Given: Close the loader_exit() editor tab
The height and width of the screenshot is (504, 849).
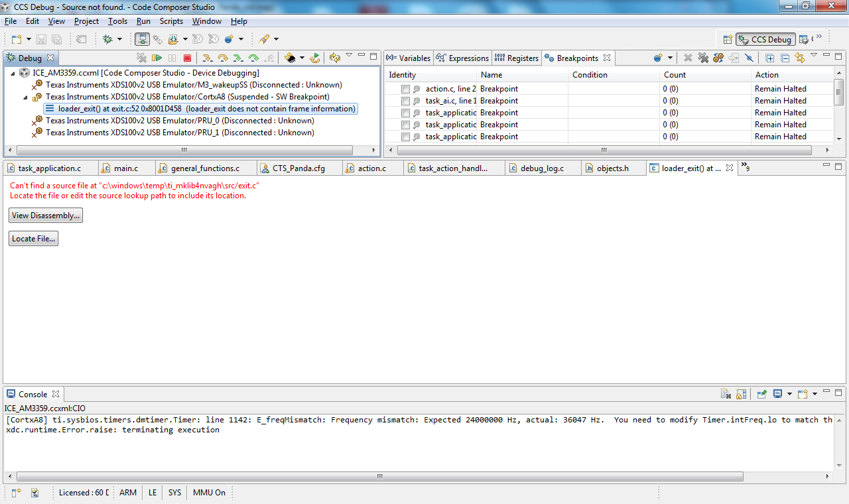Looking at the screenshot, I should point(730,168).
